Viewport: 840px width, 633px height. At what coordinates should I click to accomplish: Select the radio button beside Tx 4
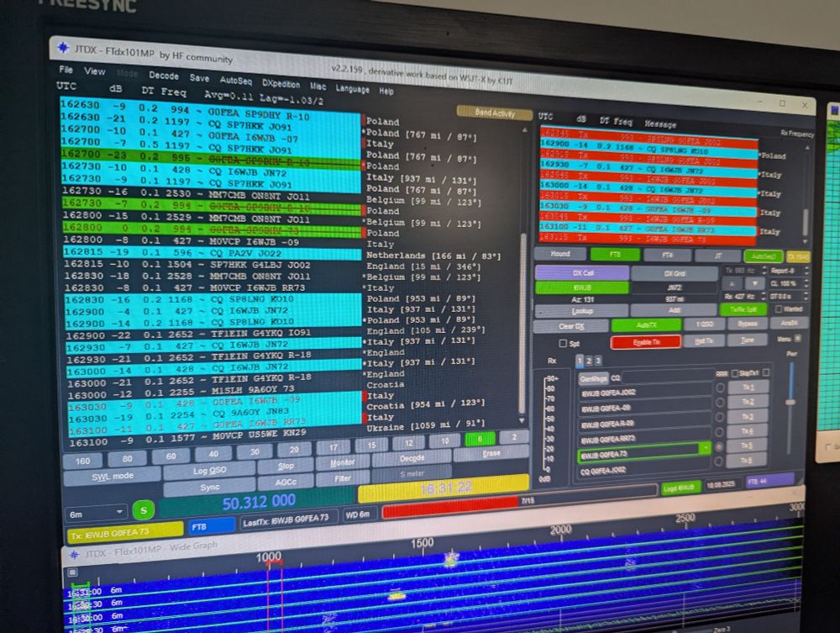[x=720, y=432]
